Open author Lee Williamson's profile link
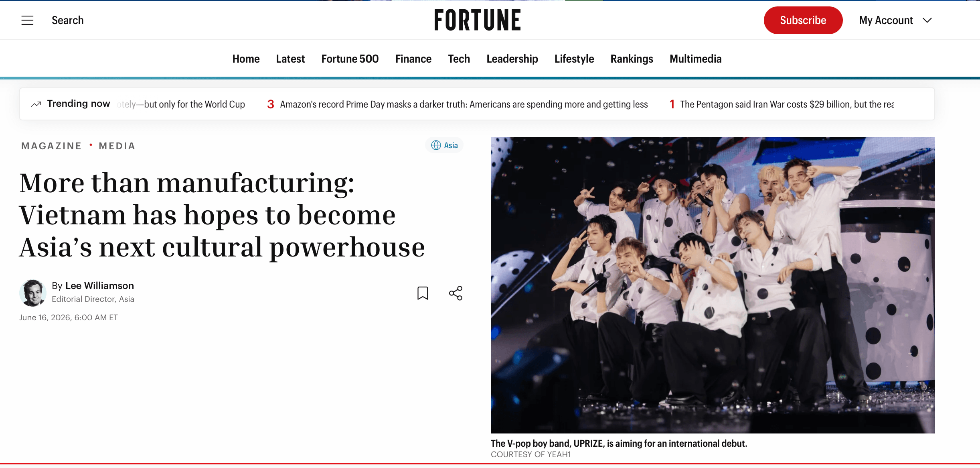Viewport: 980px width, 468px height. point(99,285)
